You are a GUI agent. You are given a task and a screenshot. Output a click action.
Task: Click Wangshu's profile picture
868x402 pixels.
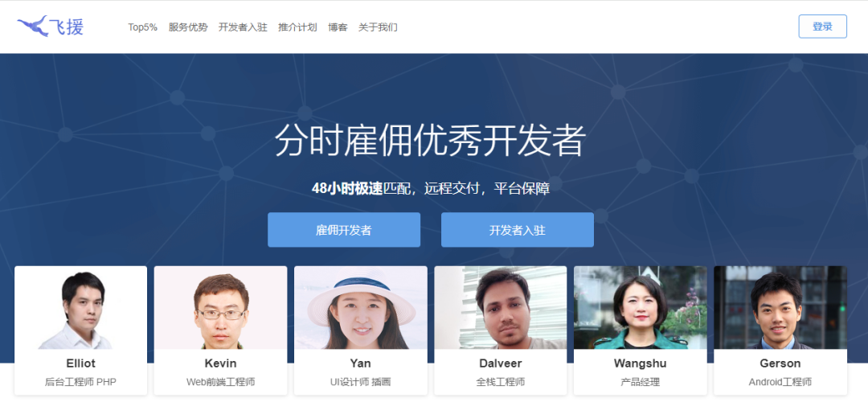[x=641, y=307]
